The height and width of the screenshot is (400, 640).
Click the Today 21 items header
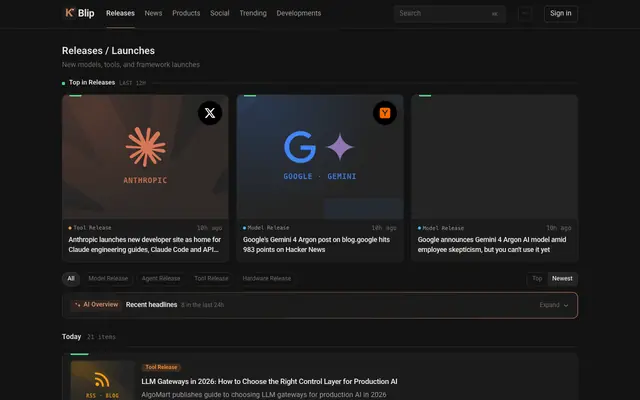[89, 337]
